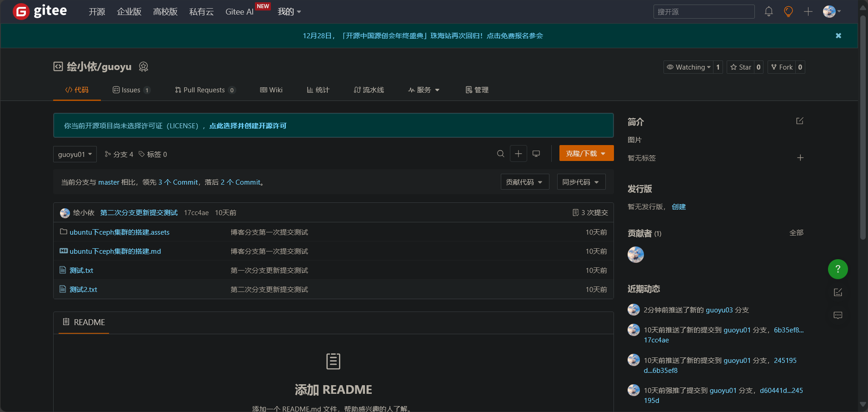Go to 私有云 in the top navigation
Viewport: 868px width, 412px height.
[x=201, y=12]
